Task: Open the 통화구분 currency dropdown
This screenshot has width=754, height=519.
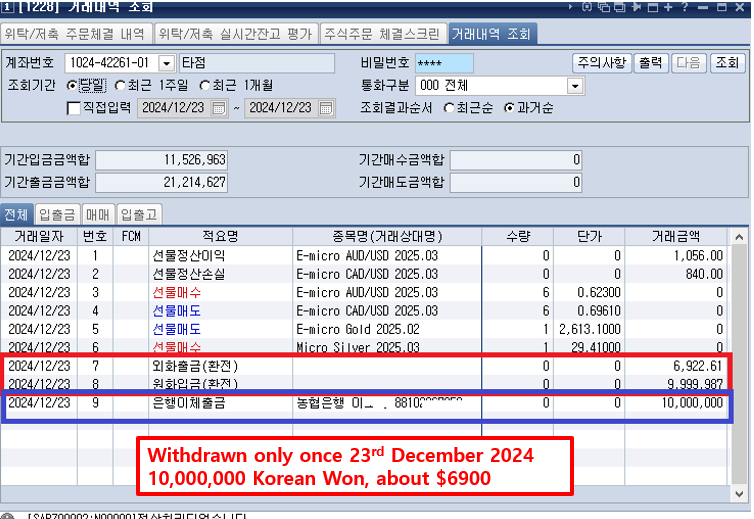Action: coord(574,86)
